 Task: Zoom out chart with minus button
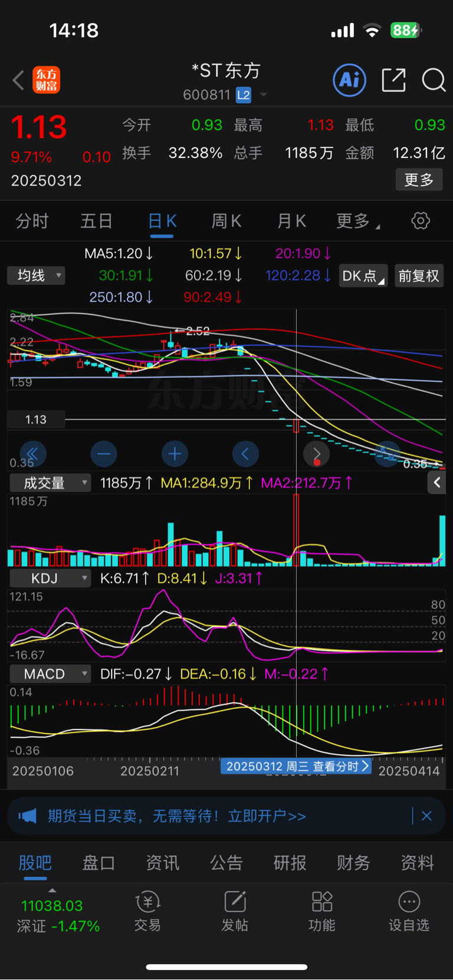pyautogui.click(x=104, y=454)
